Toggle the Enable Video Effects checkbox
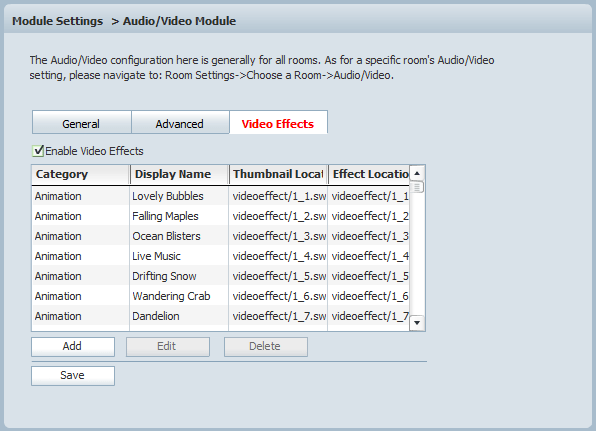This screenshot has height=431, width=596. 38,151
